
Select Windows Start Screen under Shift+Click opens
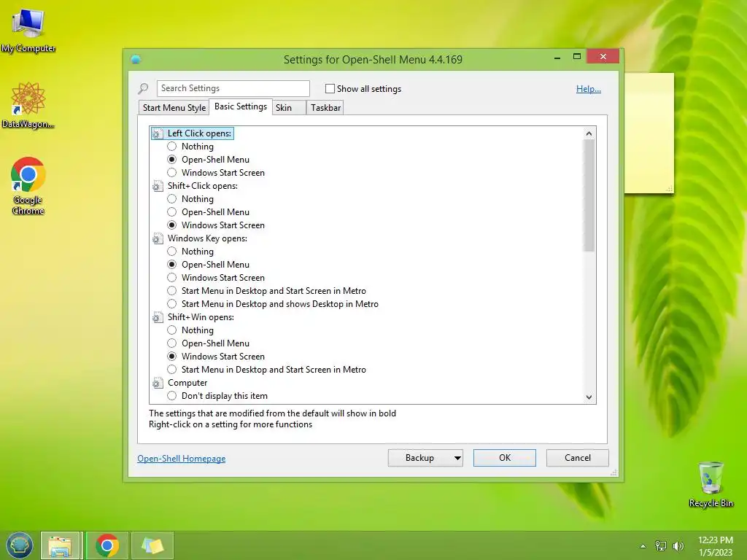point(172,225)
